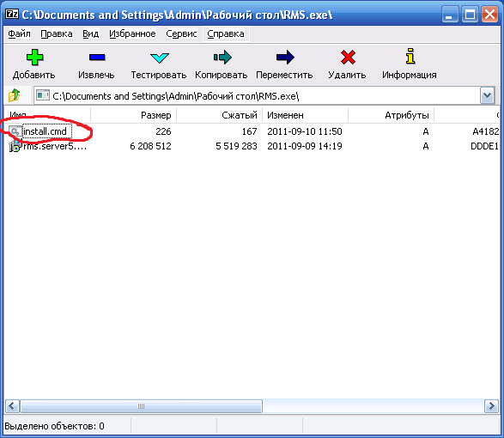The image size is (504, 438).
Task: Click the green plus Добавить icon
Action: (x=34, y=58)
